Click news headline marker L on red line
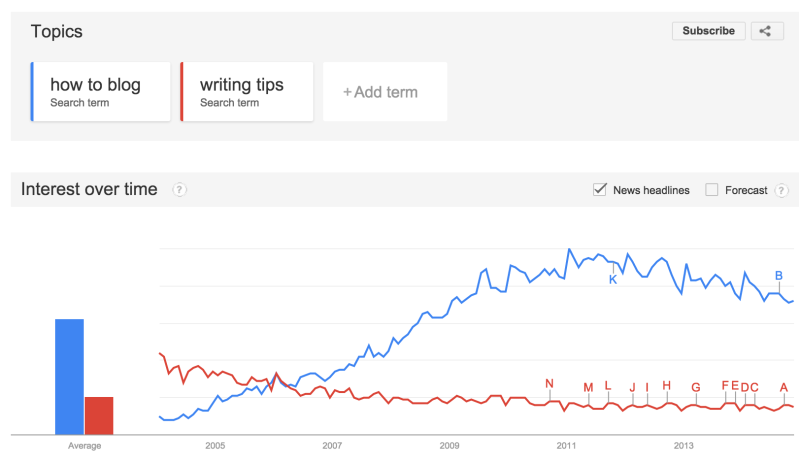 point(608,386)
